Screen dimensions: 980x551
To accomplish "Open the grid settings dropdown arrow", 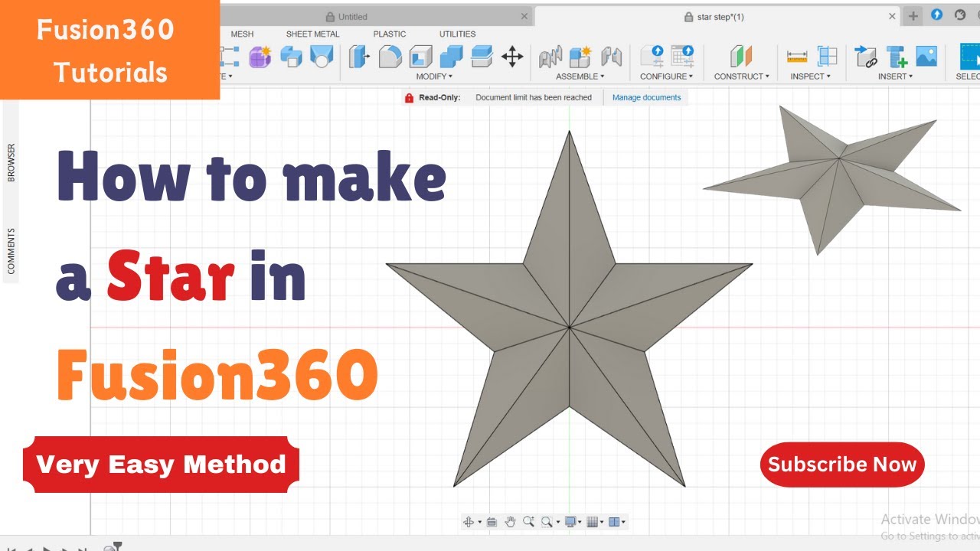I will tap(602, 523).
